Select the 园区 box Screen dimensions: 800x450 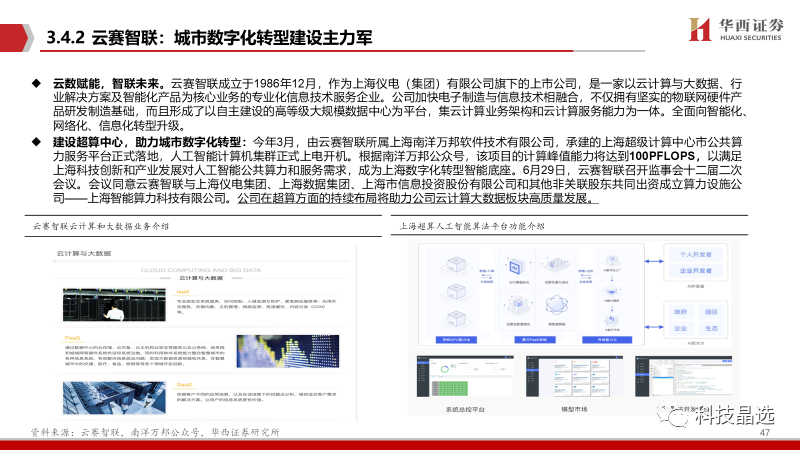(711, 311)
